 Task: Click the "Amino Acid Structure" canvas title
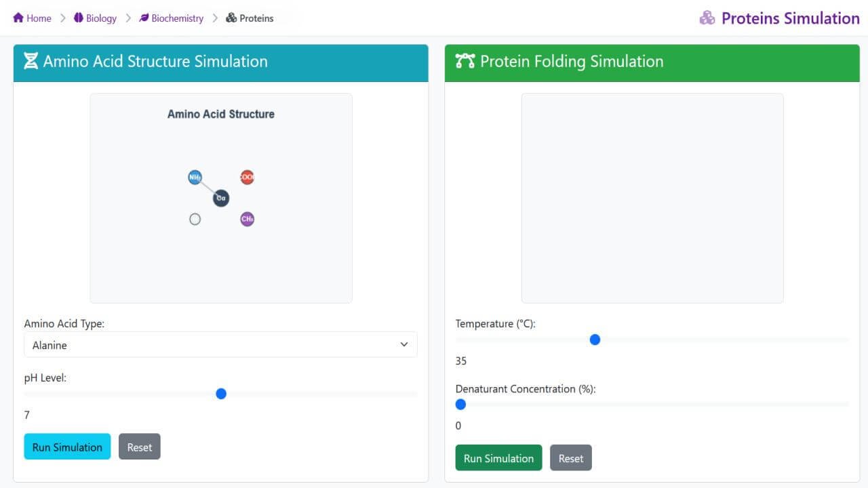pyautogui.click(x=221, y=114)
